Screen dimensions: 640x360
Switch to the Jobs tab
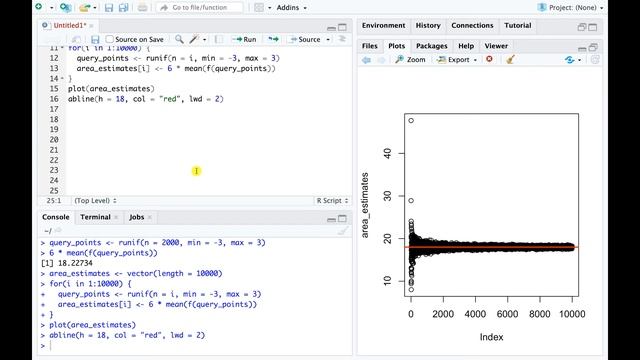(137, 217)
